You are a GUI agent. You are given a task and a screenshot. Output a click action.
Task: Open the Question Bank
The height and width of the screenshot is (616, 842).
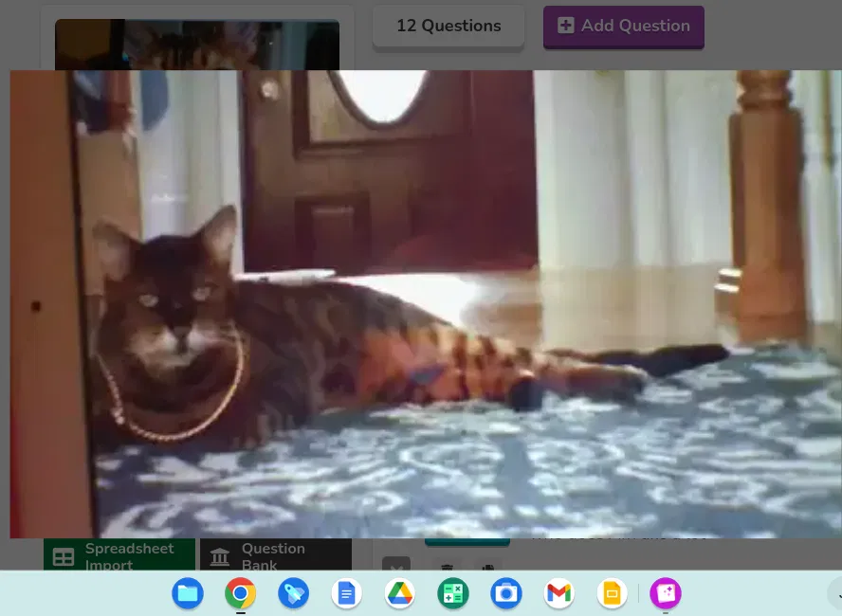click(276, 554)
